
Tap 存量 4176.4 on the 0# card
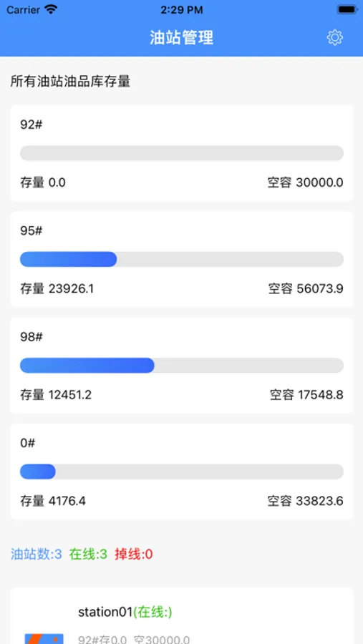coord(53,501)
